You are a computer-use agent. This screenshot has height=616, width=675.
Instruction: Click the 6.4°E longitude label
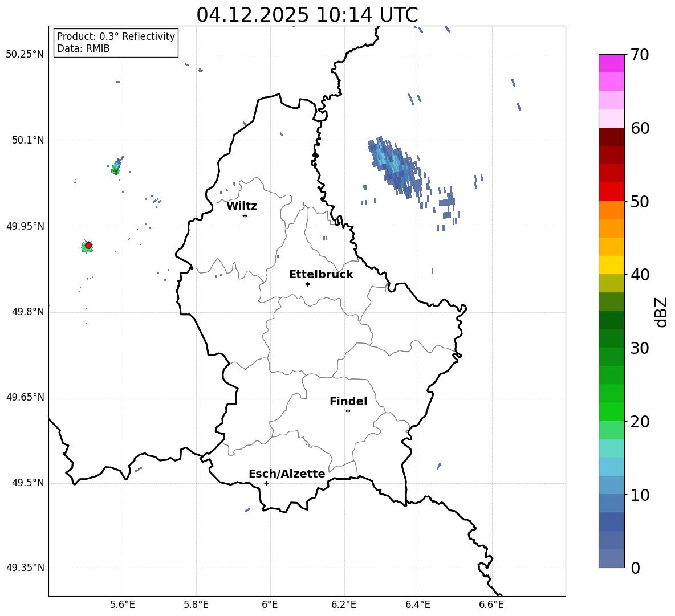pyautogui.click(x=417, y=605)
